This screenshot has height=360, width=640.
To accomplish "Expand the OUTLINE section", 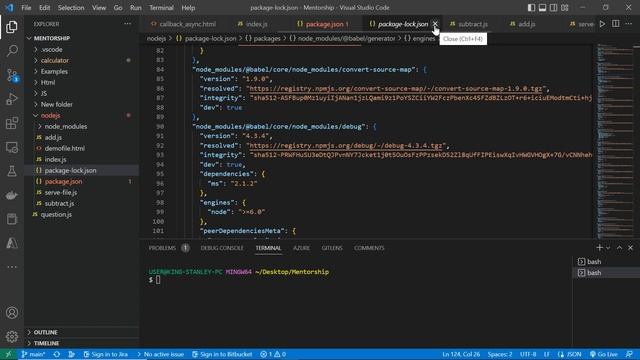I will (x=82, y=332).
